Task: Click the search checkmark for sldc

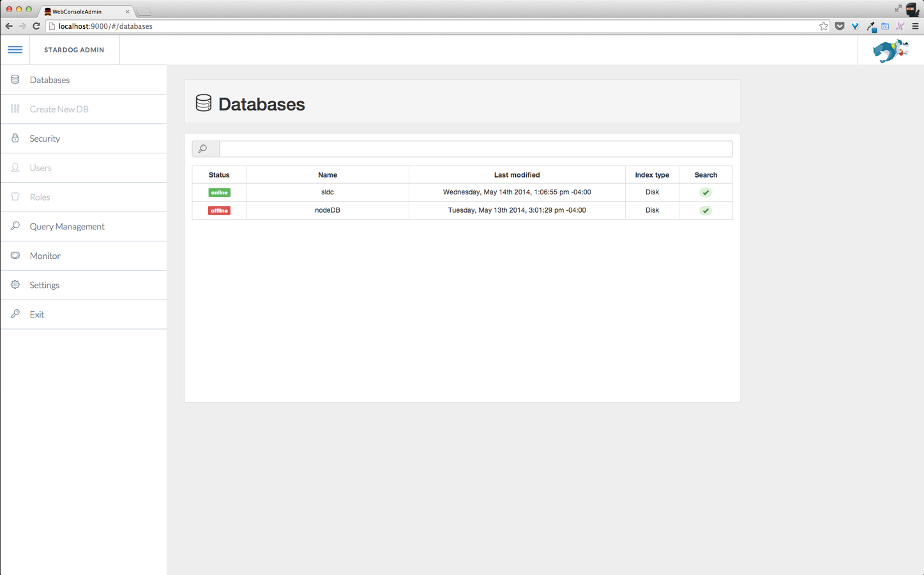Action: [x=706, y=192]
